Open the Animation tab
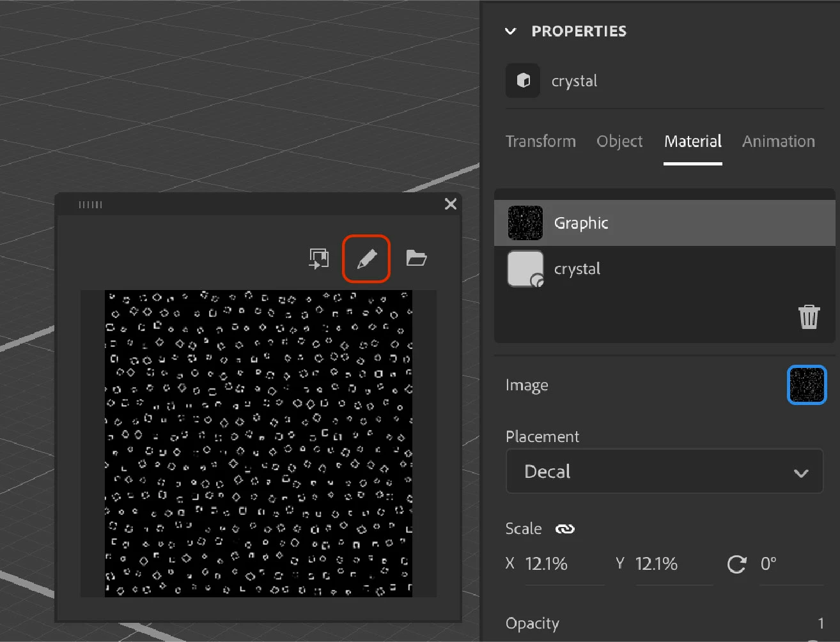The width and height of the screenshot is (840, 642). [x=779, y=141]
